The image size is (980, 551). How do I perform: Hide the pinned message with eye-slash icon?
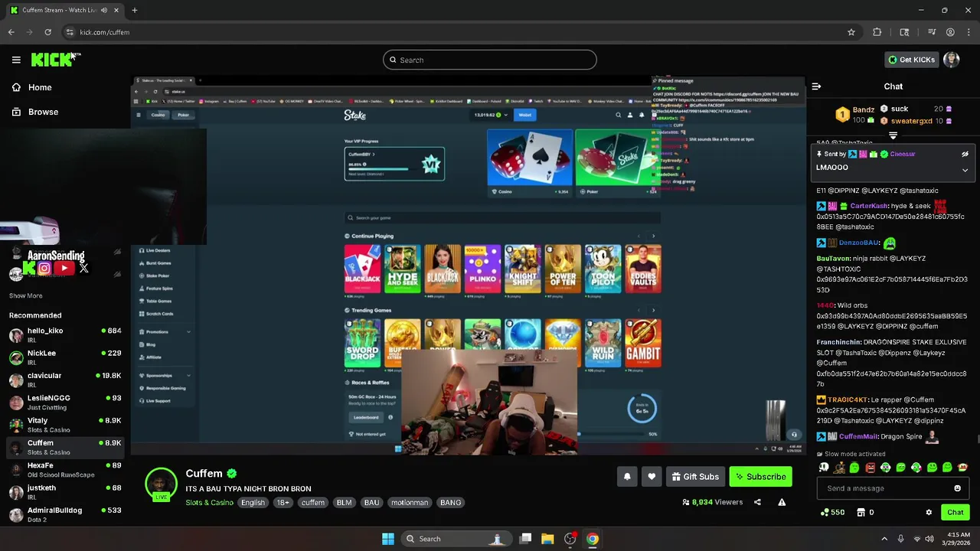[x=965, y=154]
